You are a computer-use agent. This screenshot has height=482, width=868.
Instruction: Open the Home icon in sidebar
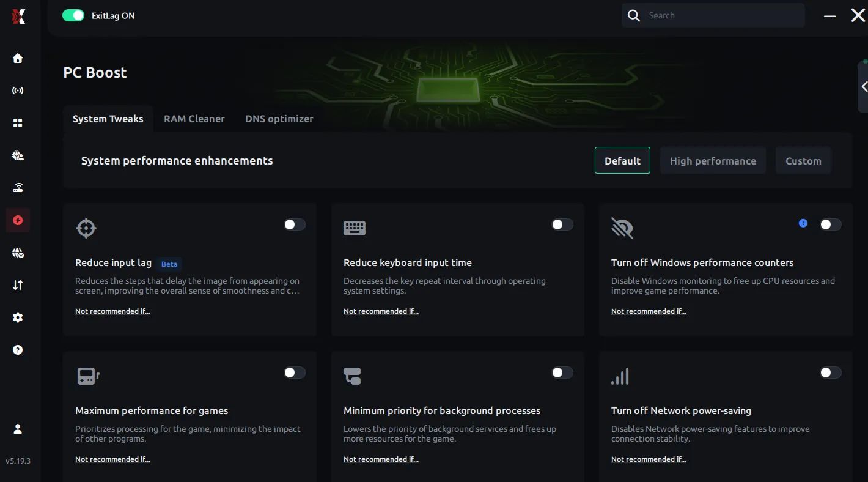click(x=18, y=58)
